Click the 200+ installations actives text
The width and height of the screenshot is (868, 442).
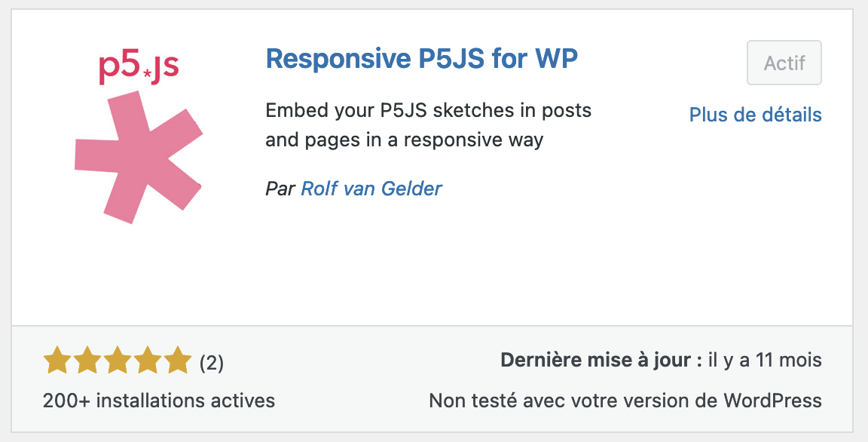click(159, 401)
